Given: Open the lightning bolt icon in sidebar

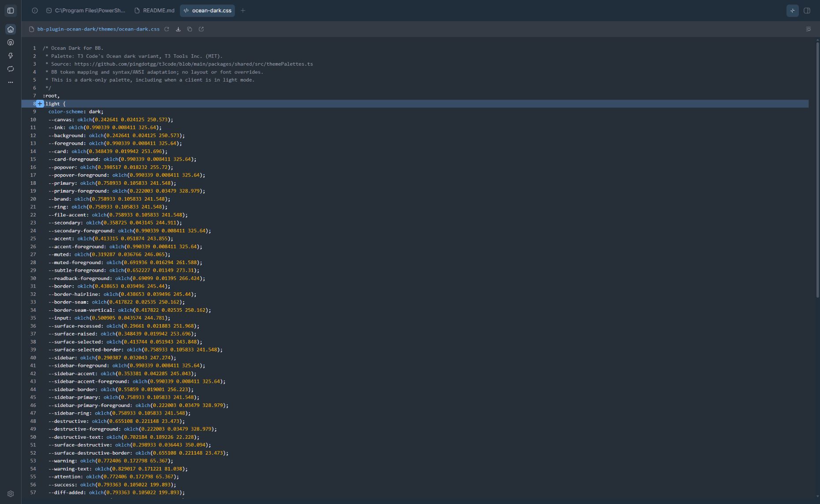Looking at the screenshot, I should tap(11, 56).
